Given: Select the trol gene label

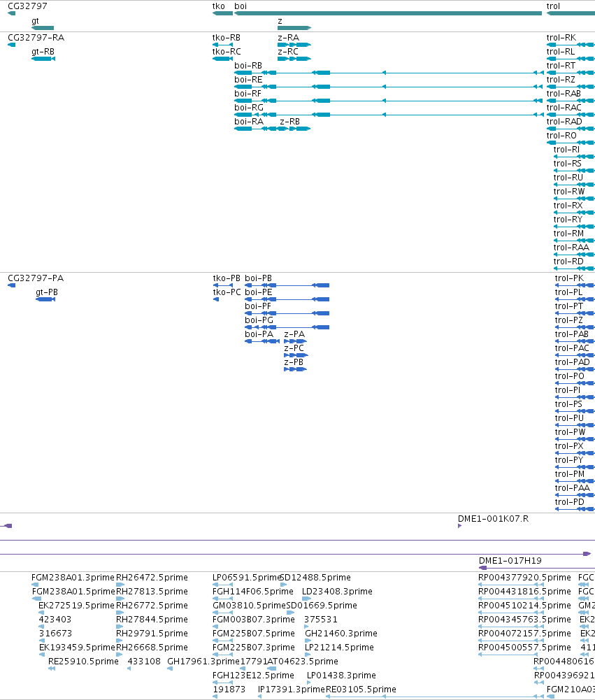Looking at the screenshot, I should coord(552,6).
